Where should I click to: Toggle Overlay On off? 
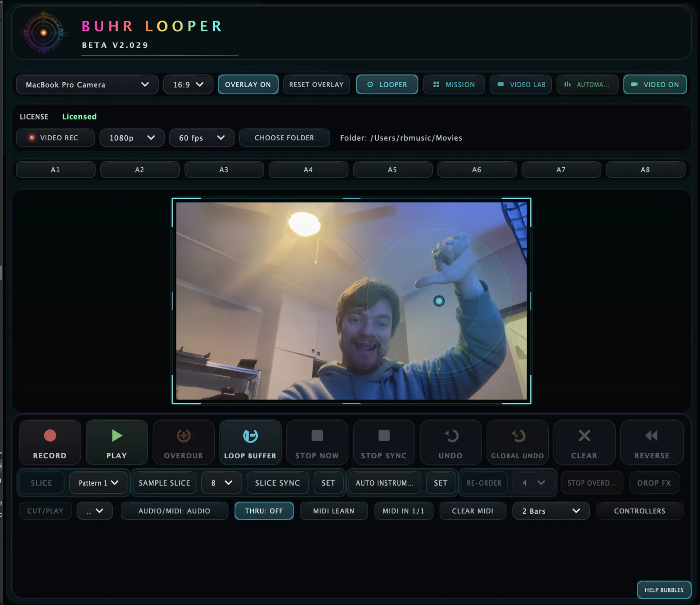pos(248,84)
